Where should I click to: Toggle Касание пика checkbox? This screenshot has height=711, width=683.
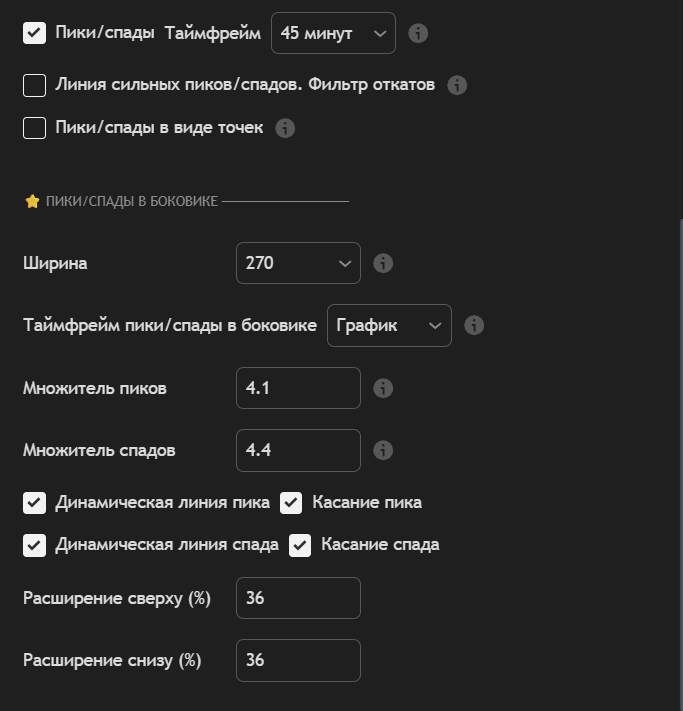click(x=292, y=503)
